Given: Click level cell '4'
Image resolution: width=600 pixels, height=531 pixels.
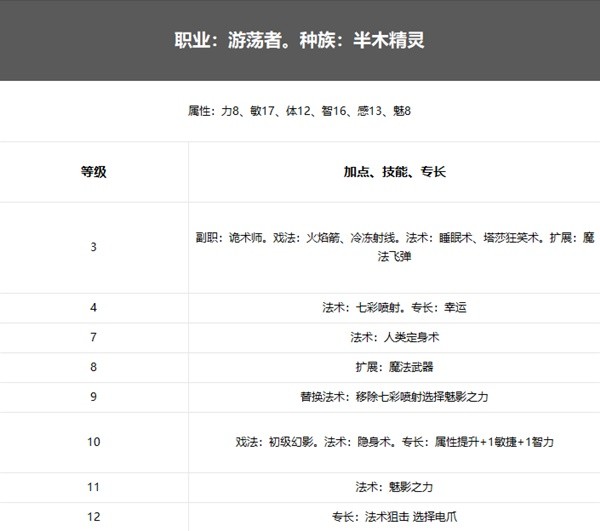Looking at the screenshot, I should [x=93, y=308].
